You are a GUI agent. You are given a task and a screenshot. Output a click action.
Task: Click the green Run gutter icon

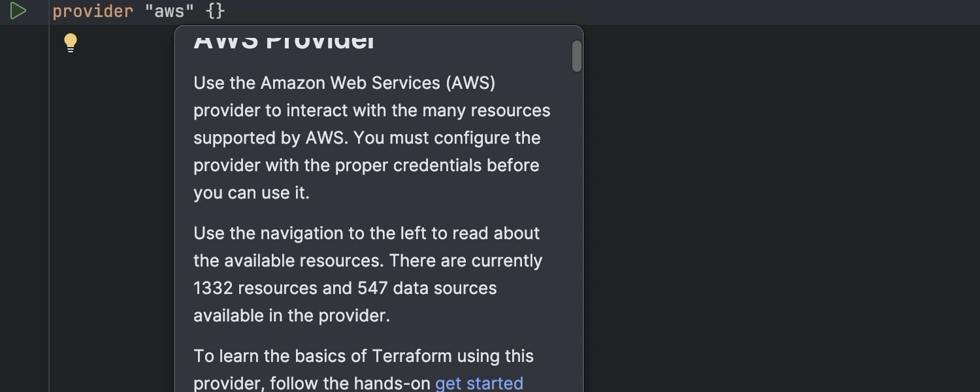coord(18,11)
